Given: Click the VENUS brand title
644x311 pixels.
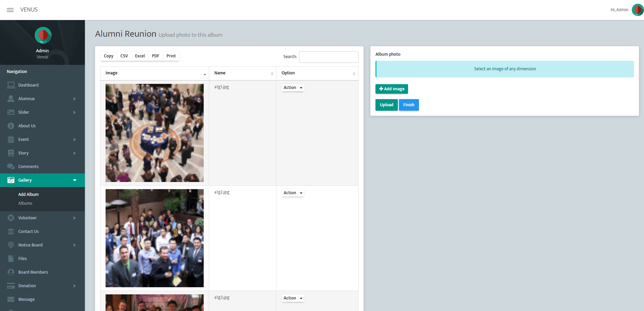Looking at the screenshot, I should pos(29,10).
